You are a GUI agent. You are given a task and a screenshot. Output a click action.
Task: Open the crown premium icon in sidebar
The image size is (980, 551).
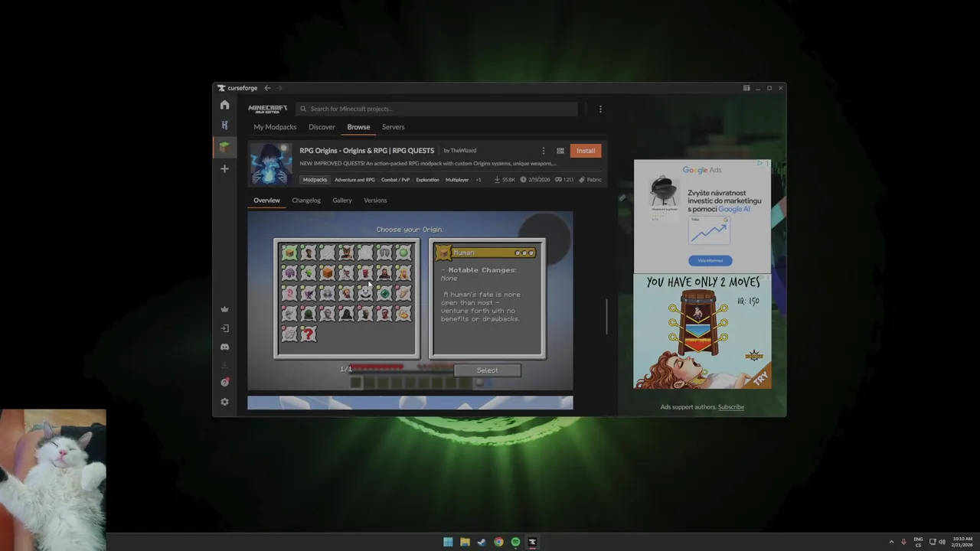pyautogui.click(x=224, y=309)
